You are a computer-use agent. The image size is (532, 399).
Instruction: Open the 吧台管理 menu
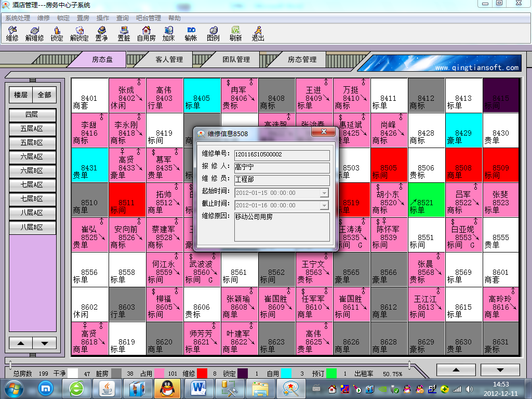coord(149,18)
